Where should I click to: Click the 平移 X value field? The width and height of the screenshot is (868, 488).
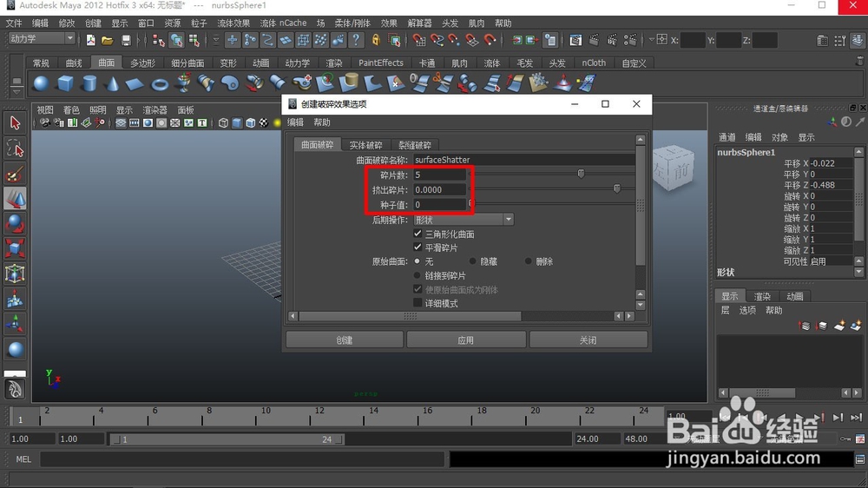pyautogui.click(x=831, y=163)
